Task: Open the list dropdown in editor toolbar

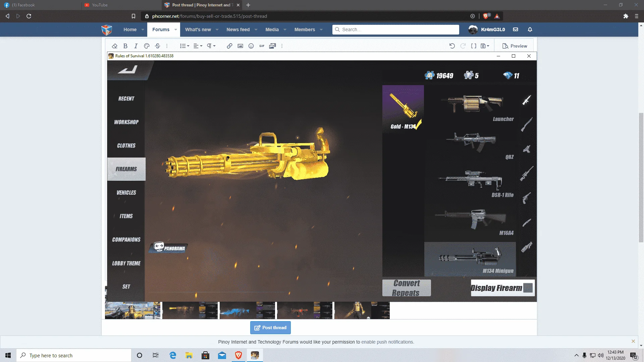Action: tap(184, 46)
